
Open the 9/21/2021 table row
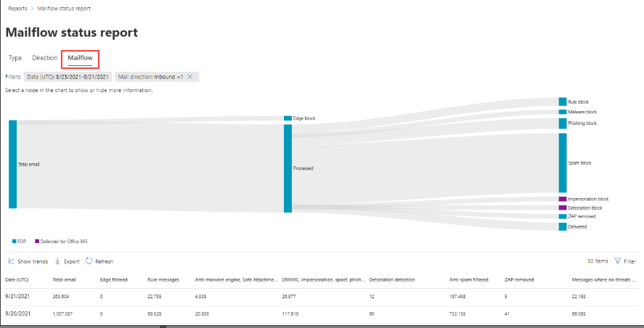tap(17, 296)
